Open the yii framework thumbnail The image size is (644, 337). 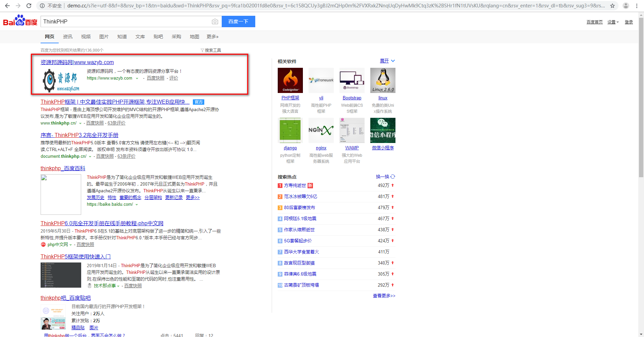click(321, 80)
